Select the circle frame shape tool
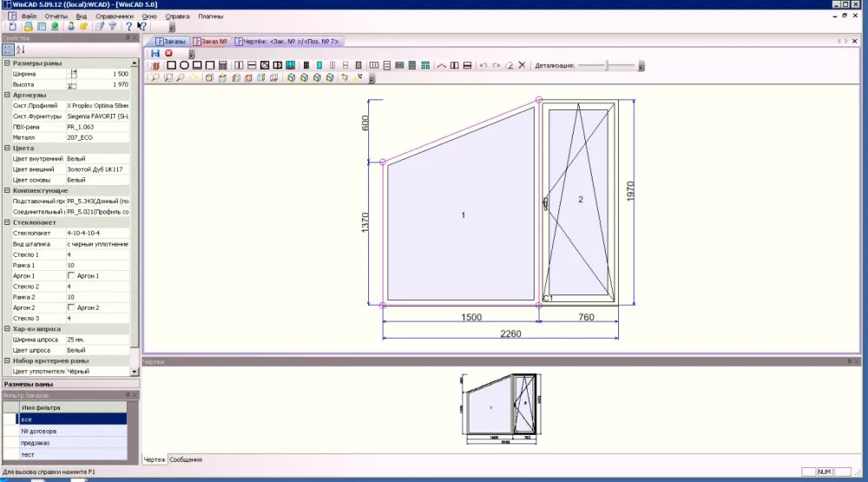The height and width of the screenshot is (482, 868). 184,65
